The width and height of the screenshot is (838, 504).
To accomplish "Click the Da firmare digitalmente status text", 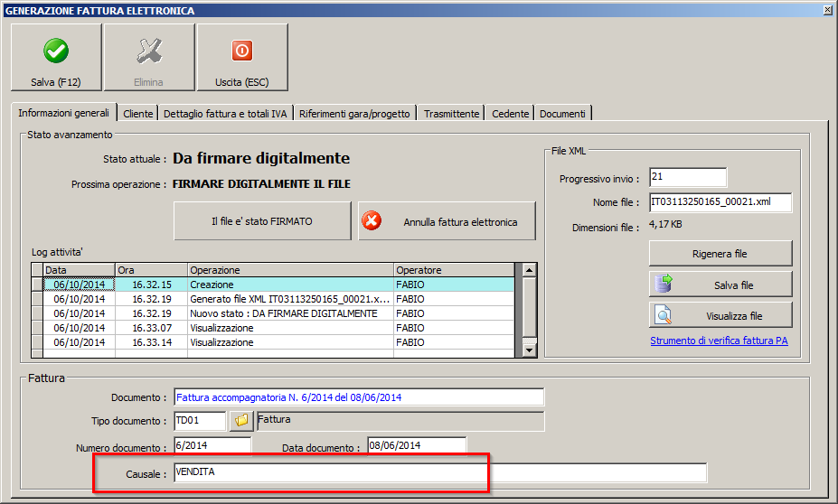I will pos(261,158).
